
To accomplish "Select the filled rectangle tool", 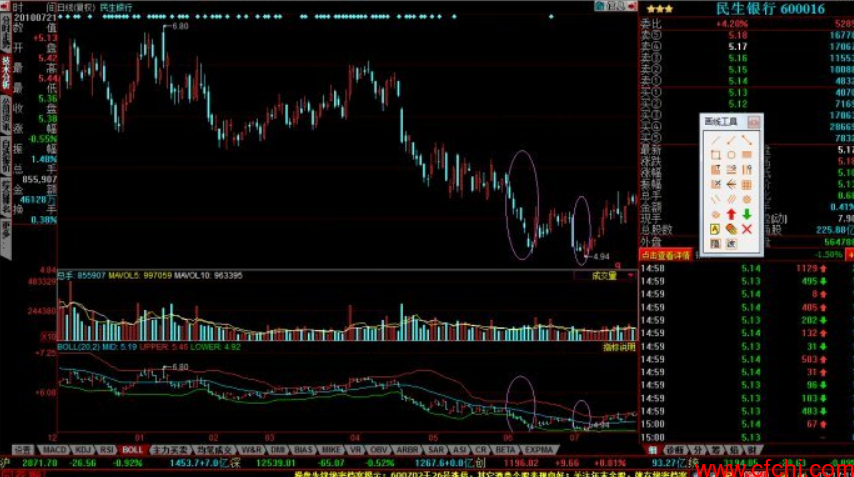I will pyautogui.click(x=747, y=155).
